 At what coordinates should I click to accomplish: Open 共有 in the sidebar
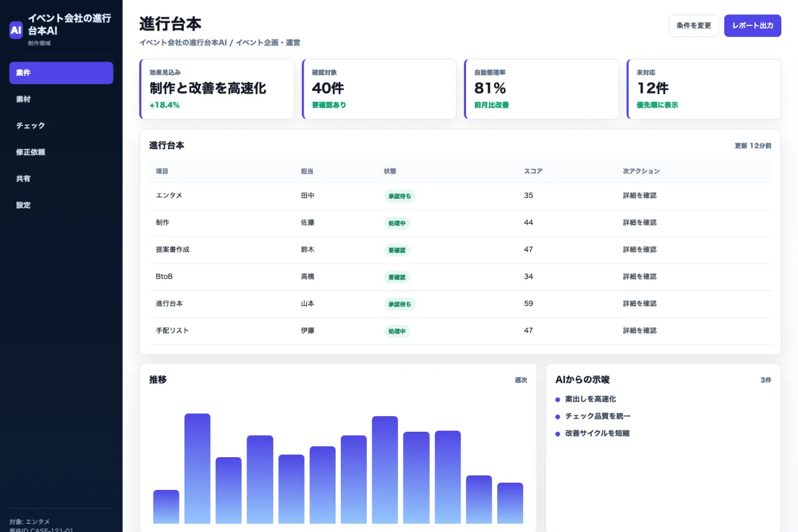[x=61, y=178]
